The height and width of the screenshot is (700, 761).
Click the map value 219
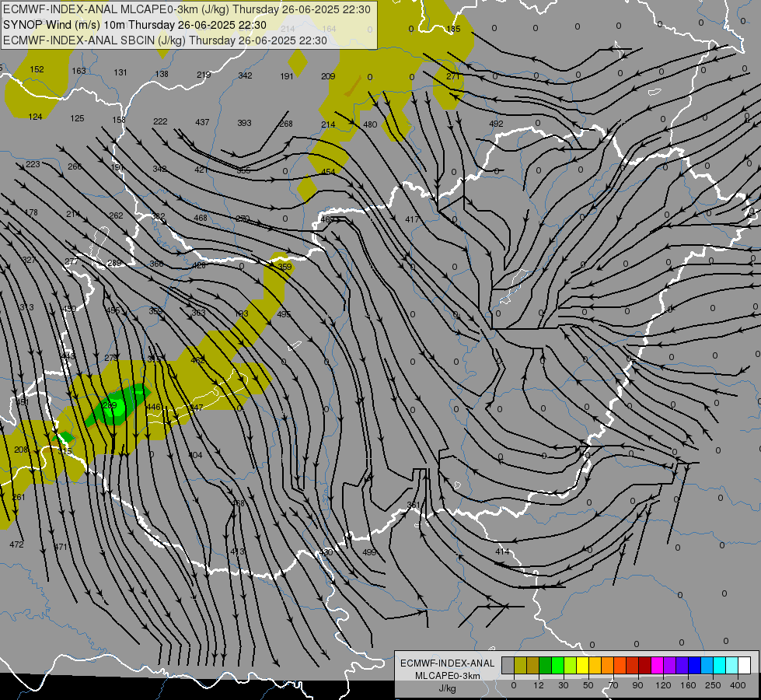point(204,75)
